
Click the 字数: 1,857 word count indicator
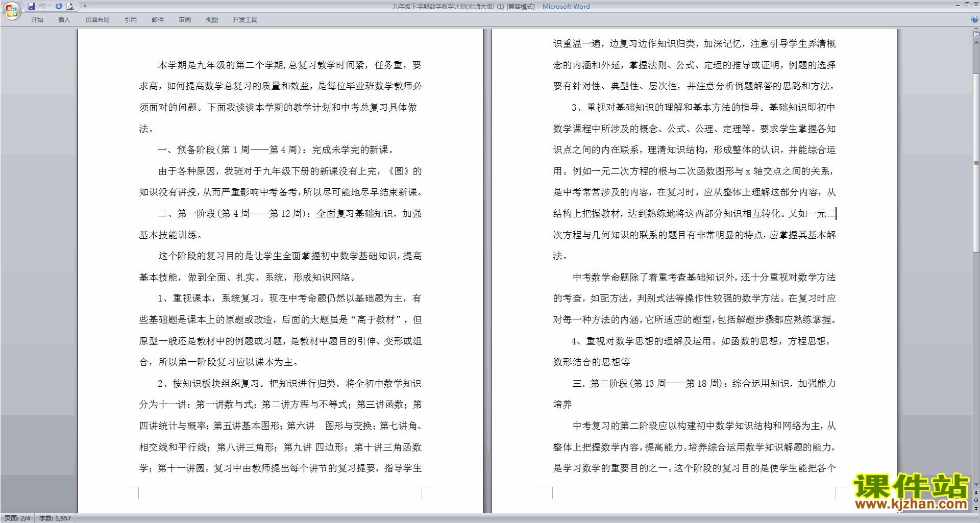point(55,518)
